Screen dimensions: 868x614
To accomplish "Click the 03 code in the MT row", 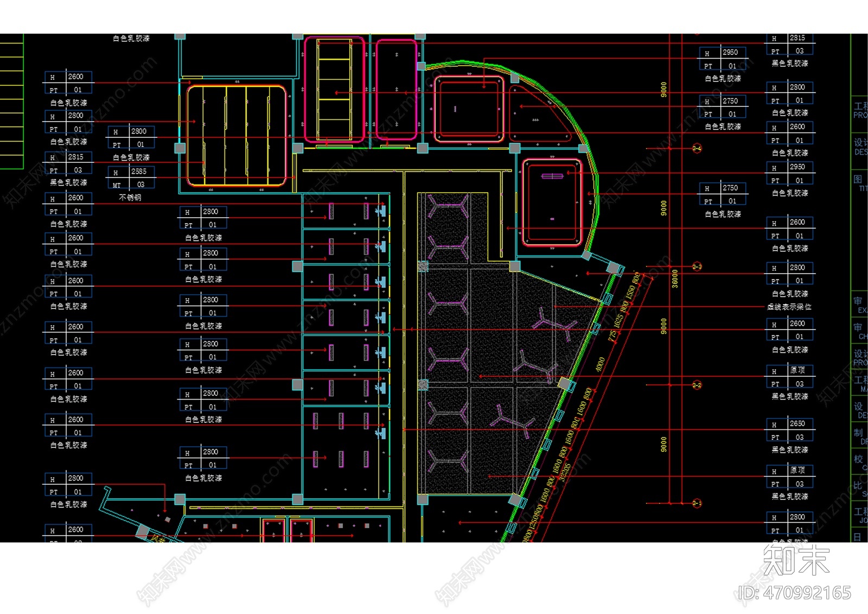I will (x=141, y=185).
